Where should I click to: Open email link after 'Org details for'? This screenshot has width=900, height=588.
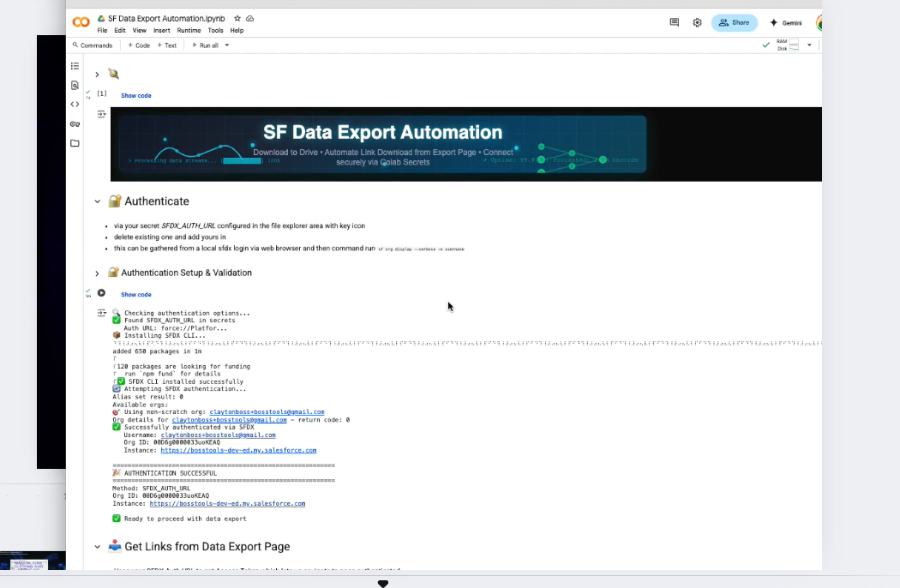click(x=229, y=420)
